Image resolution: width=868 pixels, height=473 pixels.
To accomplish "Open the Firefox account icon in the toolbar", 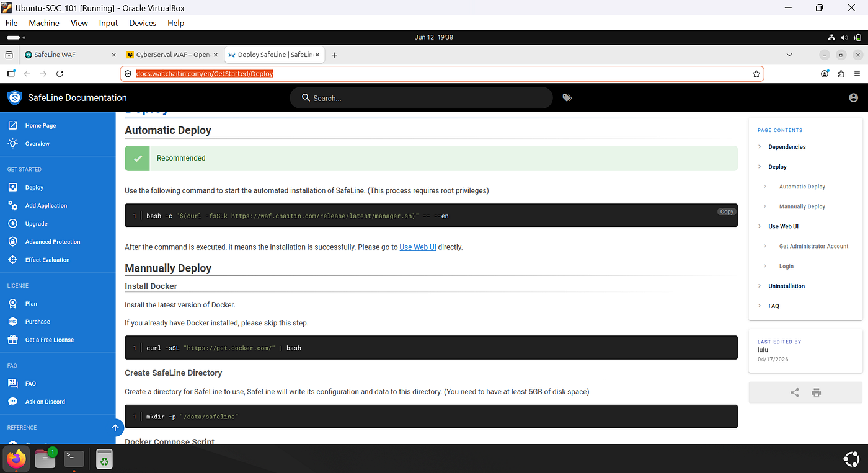I will click(x=825, y=74).
